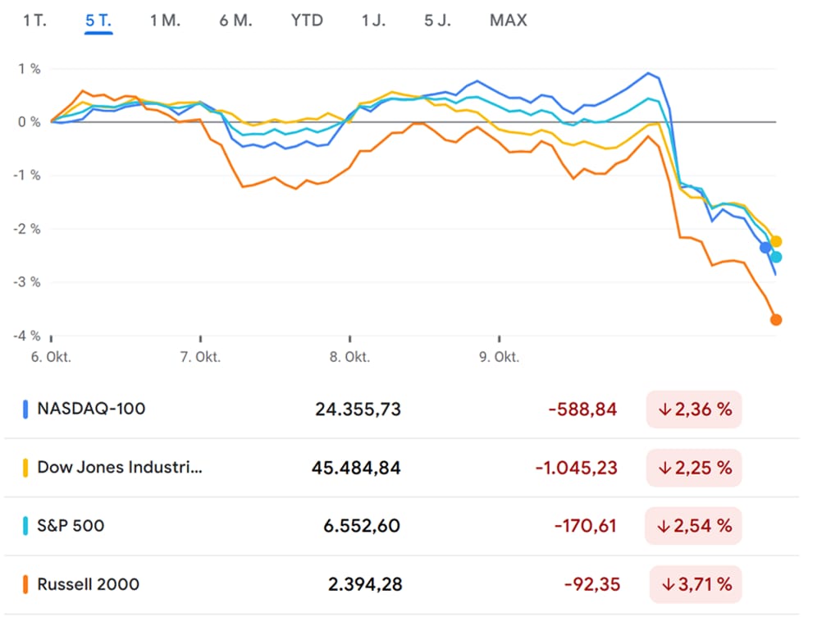This screenshot has width=840, height=631.
Task: Click the 2,54 % change badge
Action: point(694,526)
